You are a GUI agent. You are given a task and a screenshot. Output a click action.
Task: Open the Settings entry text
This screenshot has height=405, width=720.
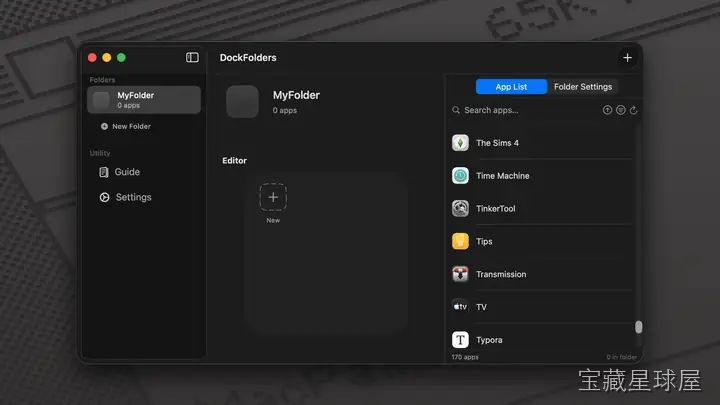pos(134,197)
